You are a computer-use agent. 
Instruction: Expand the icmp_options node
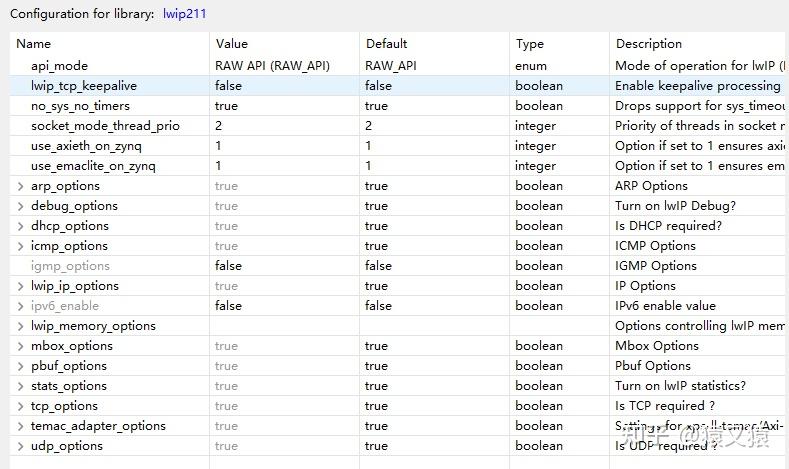click(21, 246)
